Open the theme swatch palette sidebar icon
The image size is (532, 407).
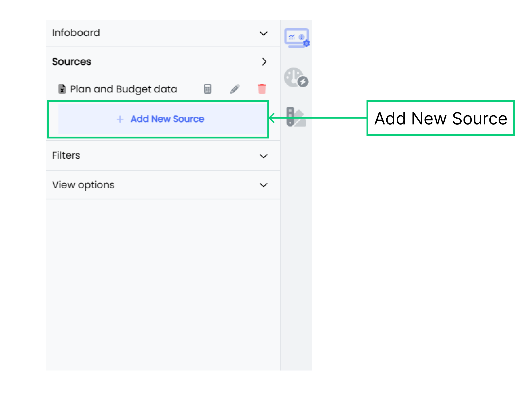pos(296,116)
